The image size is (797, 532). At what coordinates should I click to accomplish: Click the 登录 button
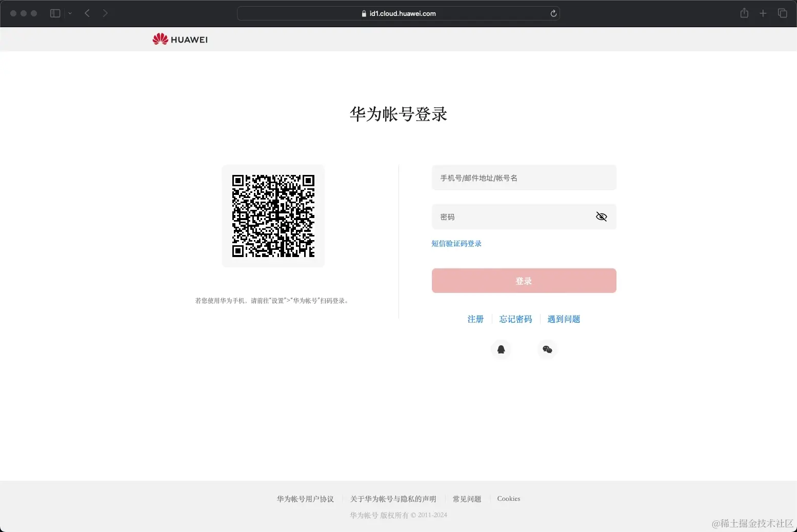coord(524,281)
